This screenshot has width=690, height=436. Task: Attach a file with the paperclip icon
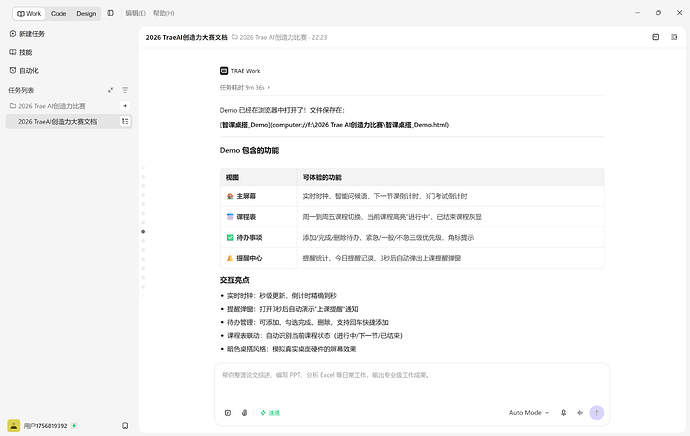tap(244, 413)
